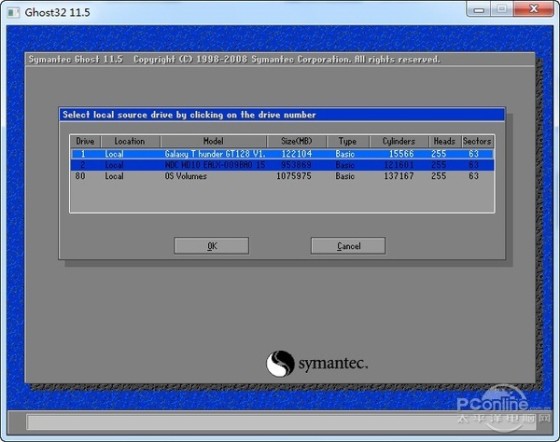Click the Size(MB) column header
560x442 pixels.
(296, 141)
